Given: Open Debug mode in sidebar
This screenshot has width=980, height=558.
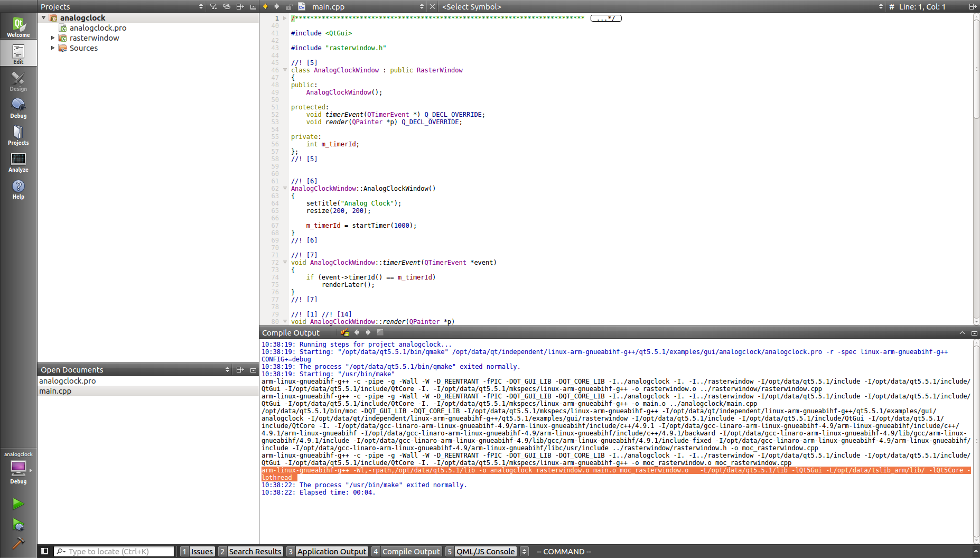Looking at the screenshot, I should 18,108.
